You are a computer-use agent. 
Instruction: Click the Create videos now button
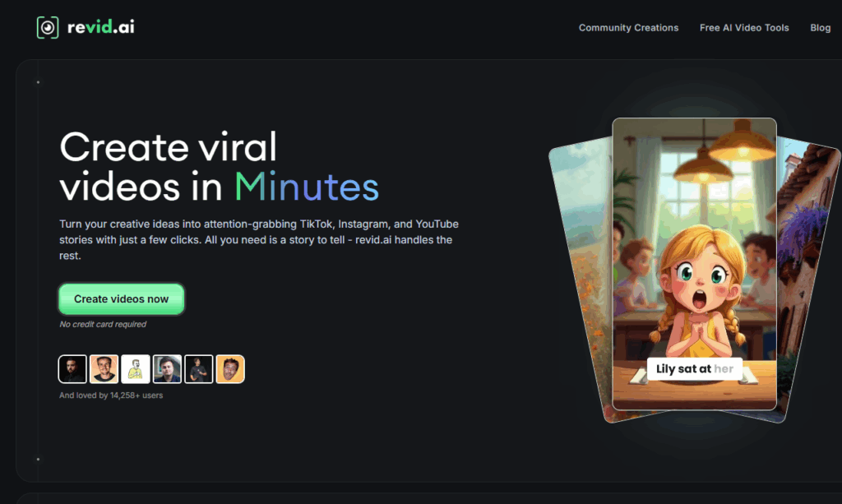click(x=122, y=299)
